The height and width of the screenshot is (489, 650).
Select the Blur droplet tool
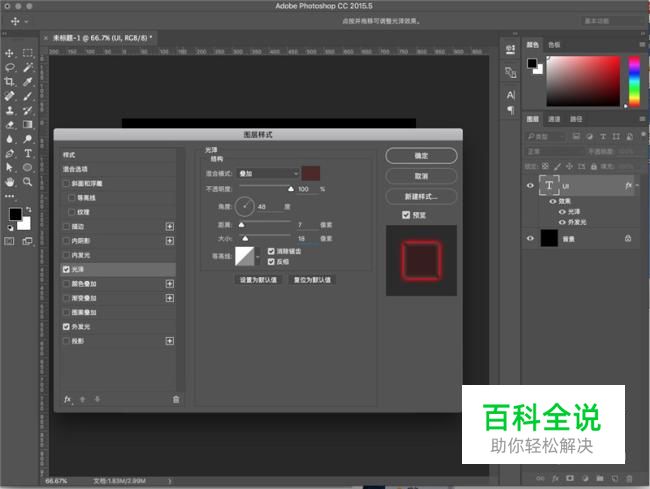click(x=9, y=139)
